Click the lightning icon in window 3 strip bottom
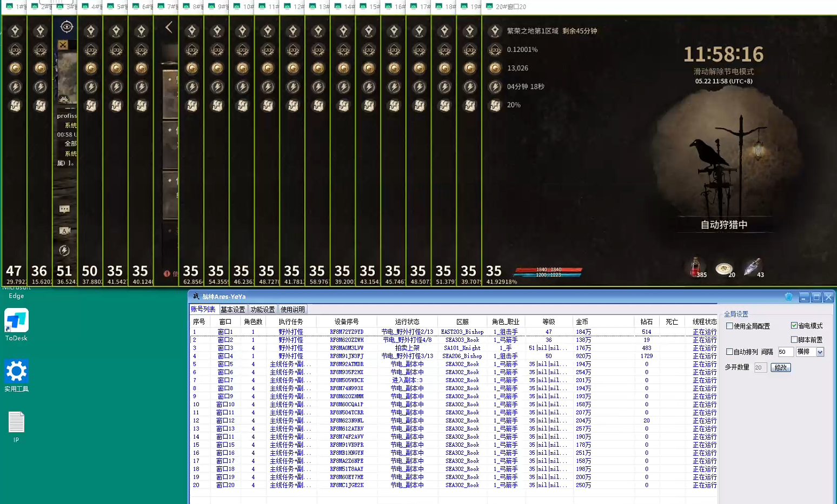This screenshot has width=837, height=504. [64, 250]
